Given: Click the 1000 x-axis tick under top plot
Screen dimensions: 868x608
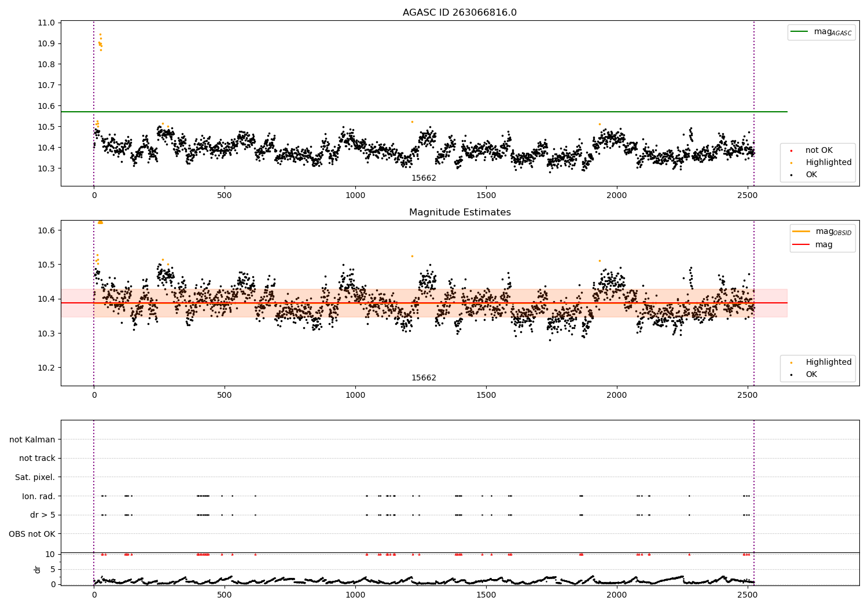Looking at the screenshot, I should [355, 196].
